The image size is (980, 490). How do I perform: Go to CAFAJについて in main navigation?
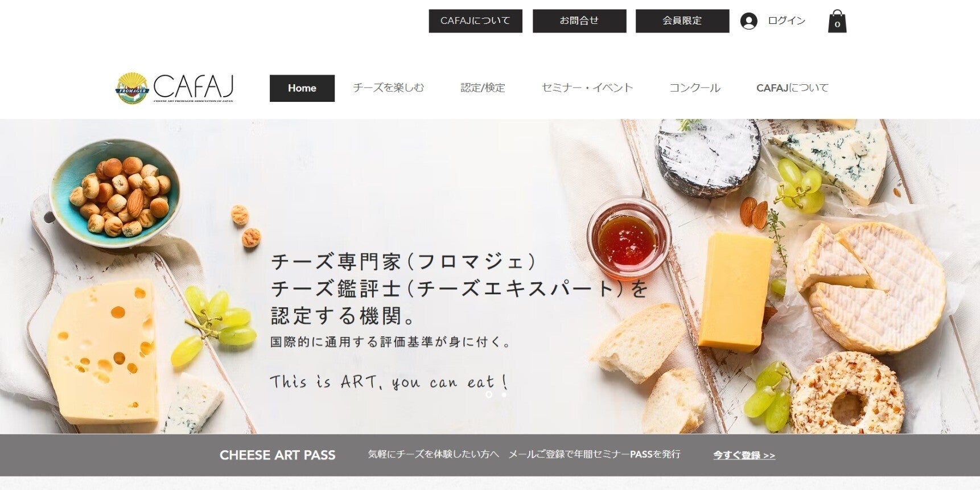[792, 88]
